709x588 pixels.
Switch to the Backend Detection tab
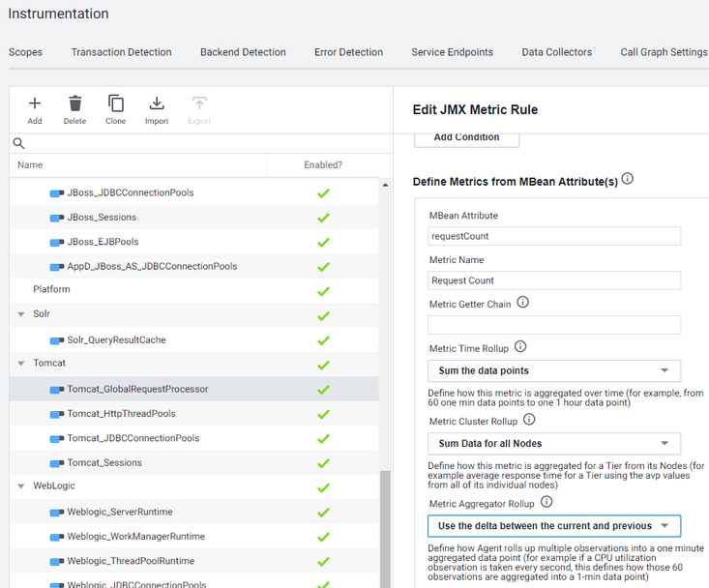(x=243, y=52)
